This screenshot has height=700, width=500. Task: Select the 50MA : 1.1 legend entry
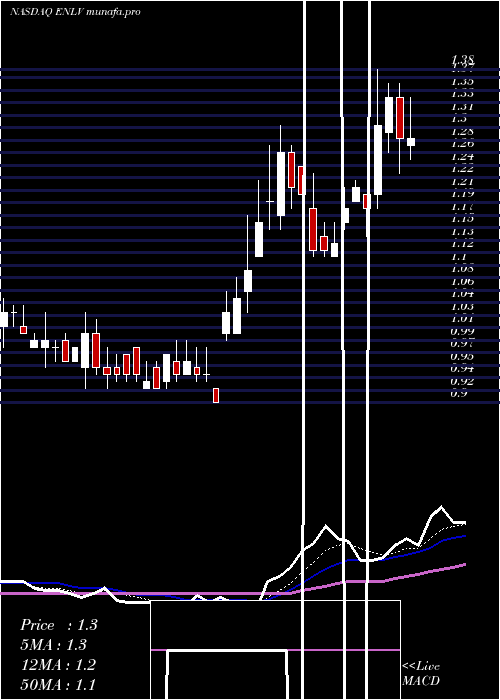[x=58, y=684]
